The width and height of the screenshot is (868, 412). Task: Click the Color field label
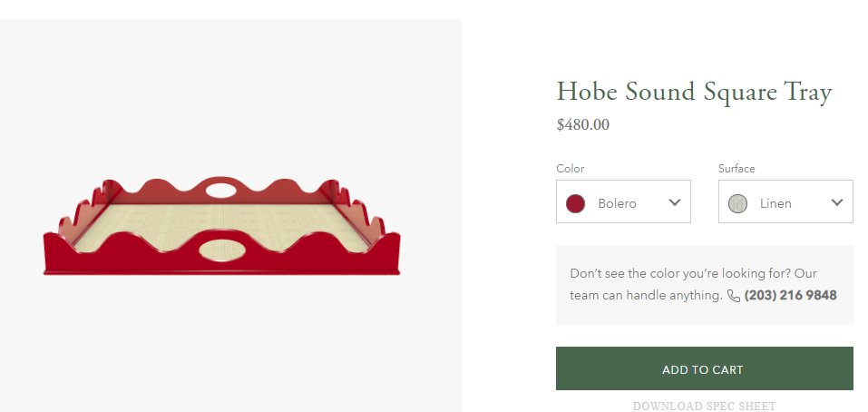pos(570,169)
